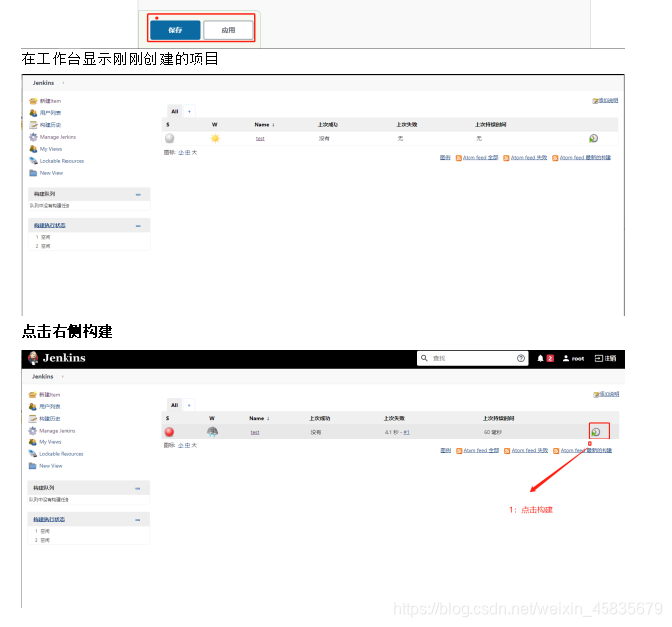Click the build-now icon boxed in red

click(x=596, y=432)
